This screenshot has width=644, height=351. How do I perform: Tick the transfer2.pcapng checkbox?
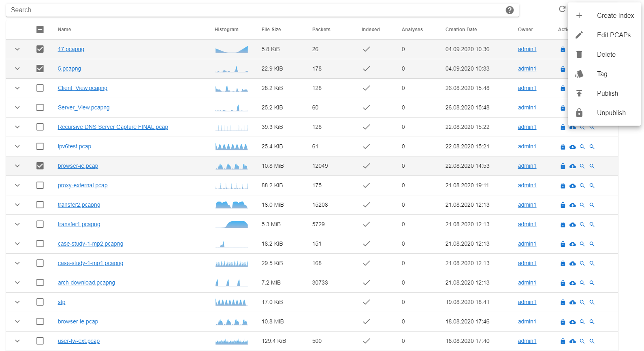[x=40, y=205]
